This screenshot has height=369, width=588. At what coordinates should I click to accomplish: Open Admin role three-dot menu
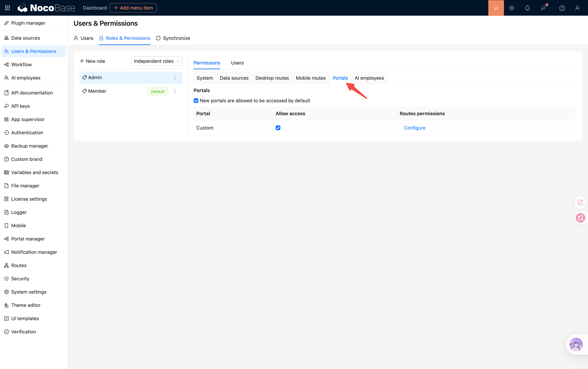click(175, 78)
